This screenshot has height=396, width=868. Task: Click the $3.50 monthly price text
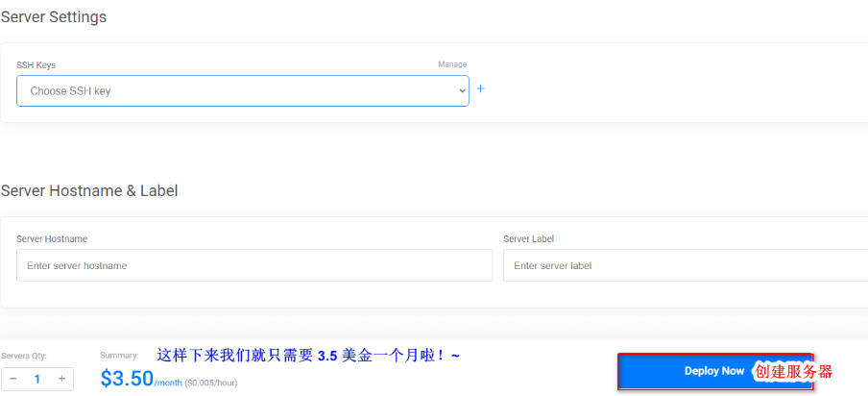(x=127, y=379)
